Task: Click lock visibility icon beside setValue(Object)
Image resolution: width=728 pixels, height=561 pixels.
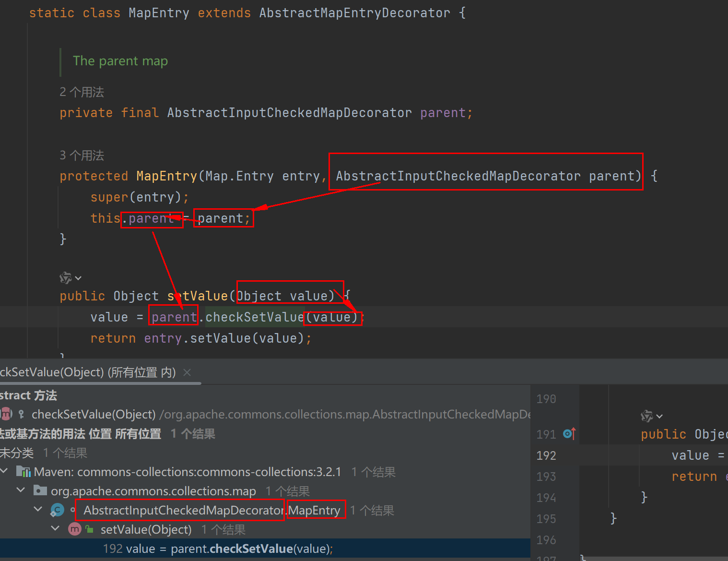Action: 89,529
